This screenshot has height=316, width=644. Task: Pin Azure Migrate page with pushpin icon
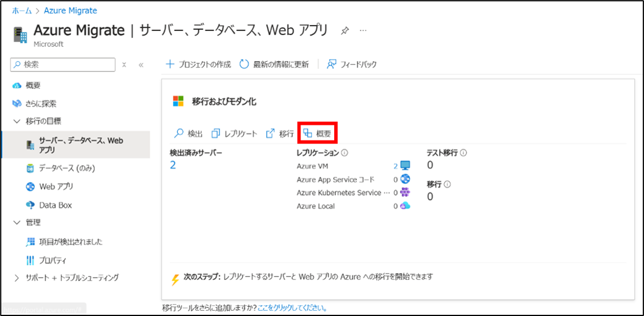click(x=345, y=31)
